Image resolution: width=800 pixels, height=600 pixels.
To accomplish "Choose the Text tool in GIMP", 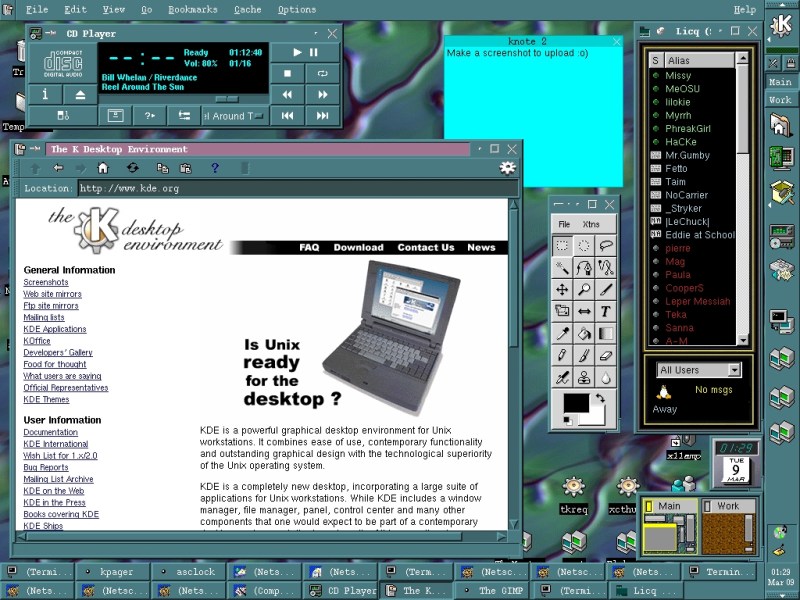I will pyautogui.click(x=606, y=311).
